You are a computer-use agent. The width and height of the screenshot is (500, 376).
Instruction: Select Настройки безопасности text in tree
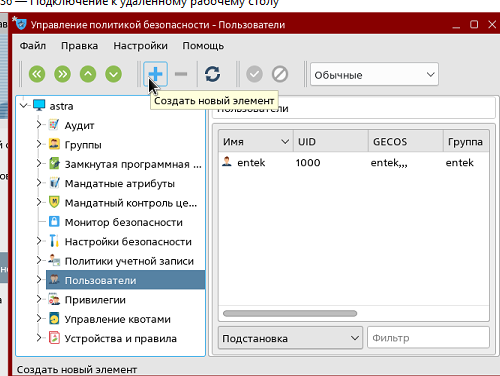128,242
